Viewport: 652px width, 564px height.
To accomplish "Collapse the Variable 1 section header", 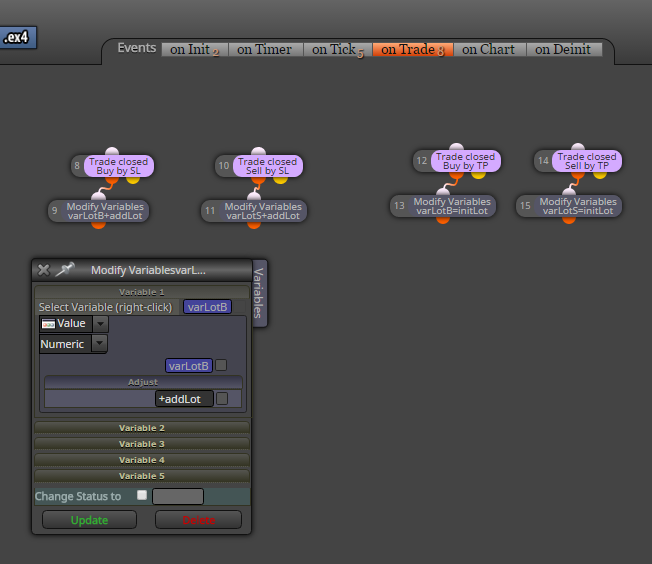I will (x=142, y=292).
